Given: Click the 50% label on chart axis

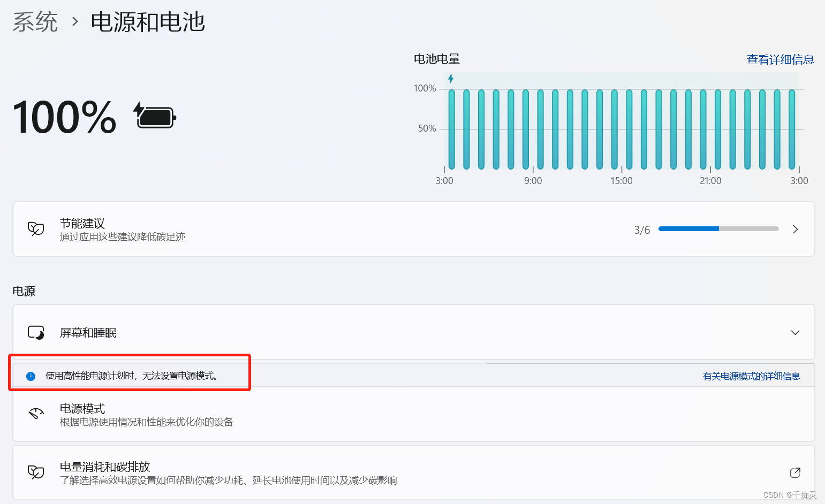Looking at the screenshot, I should pyautogui.click(x=427, y=128).
